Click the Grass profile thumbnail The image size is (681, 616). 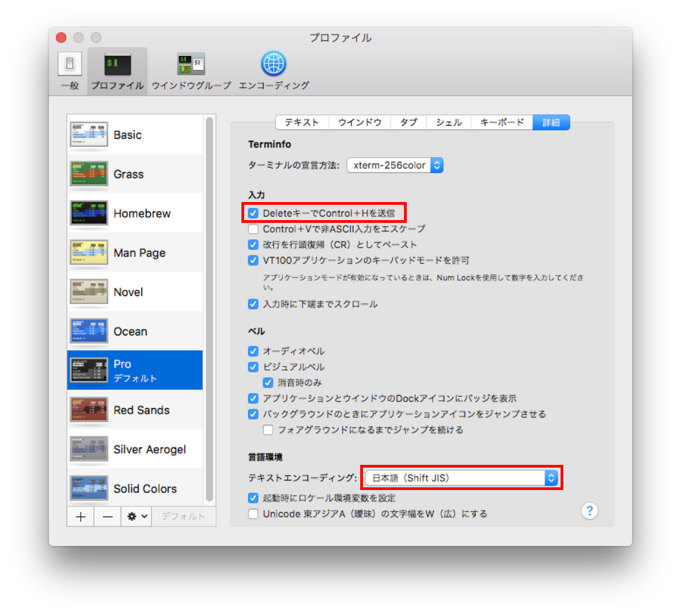[x=89, y=174]
